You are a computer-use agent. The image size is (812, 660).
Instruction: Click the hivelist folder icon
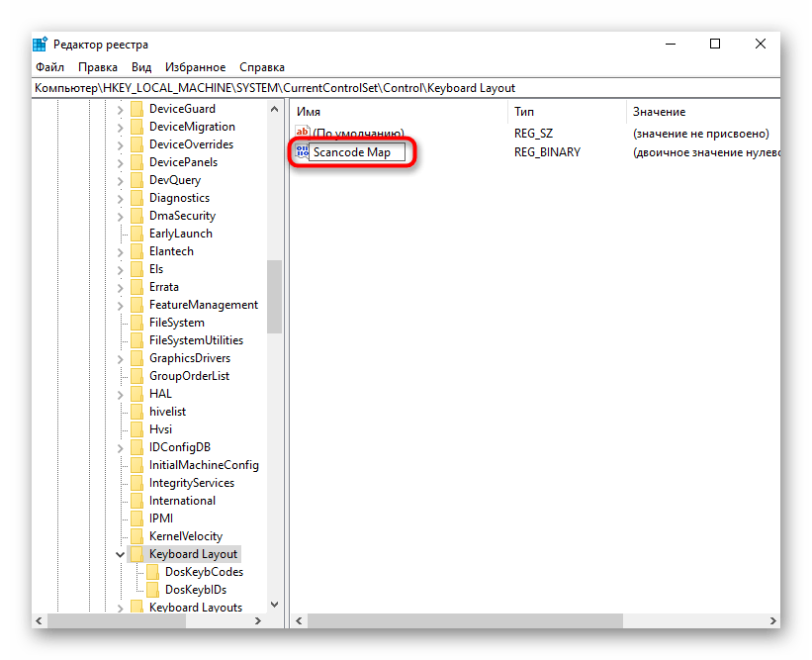pyautogui.click(x=136, y=412)
